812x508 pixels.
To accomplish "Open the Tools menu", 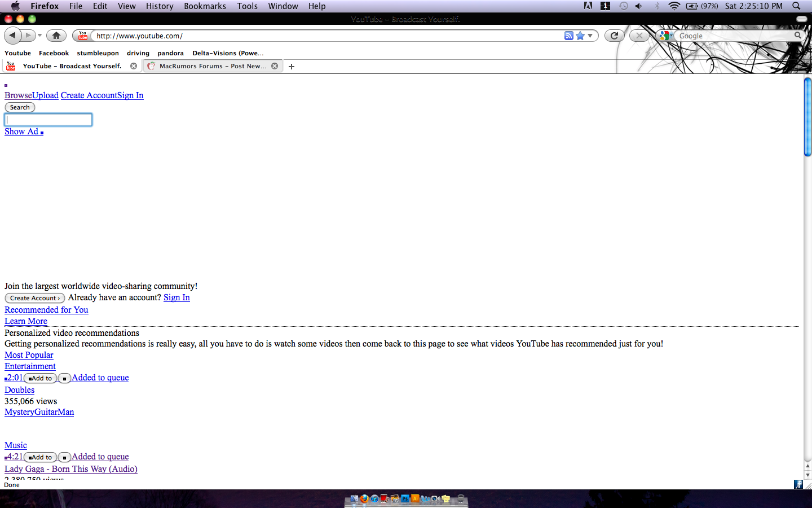I will tap(247, 6).
